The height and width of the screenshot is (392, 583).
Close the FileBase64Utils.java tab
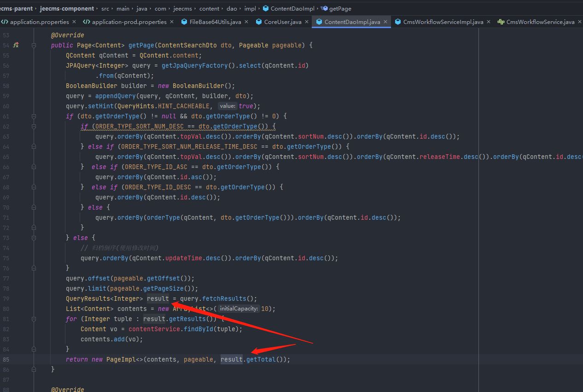246,22
